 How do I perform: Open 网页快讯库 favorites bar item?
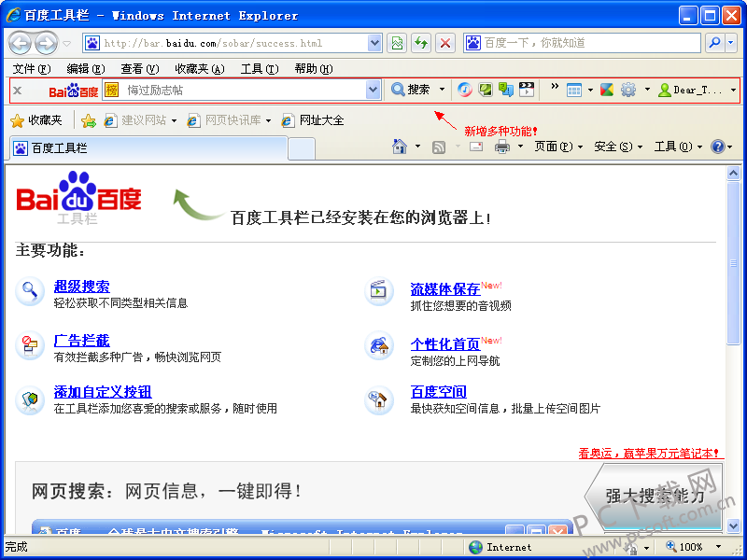(230, 120)
